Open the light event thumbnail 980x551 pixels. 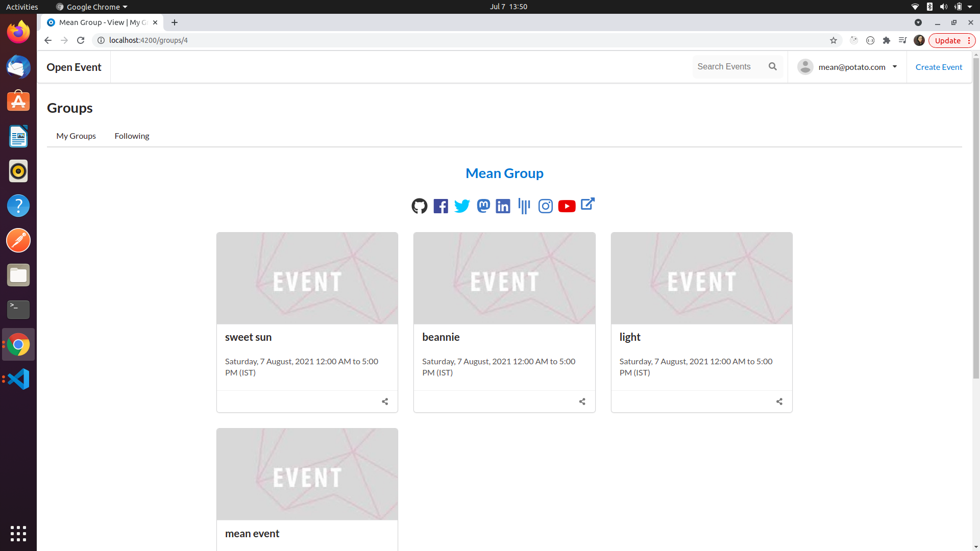(701, 279)
